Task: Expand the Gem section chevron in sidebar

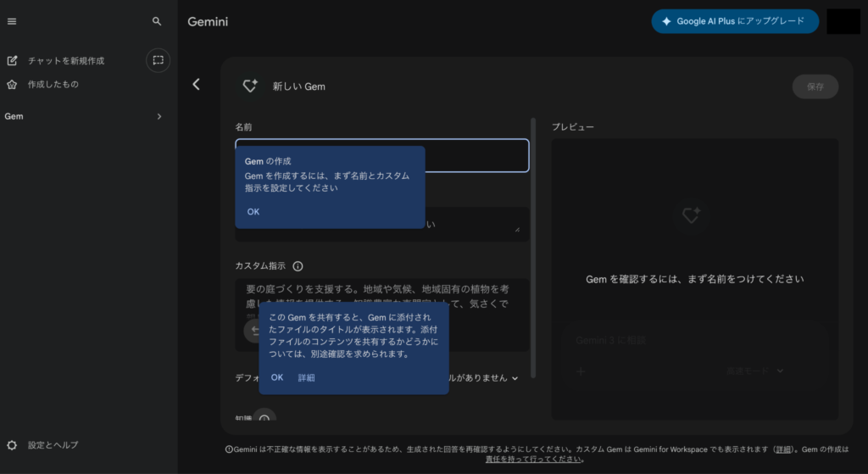Action: (159, 116)
